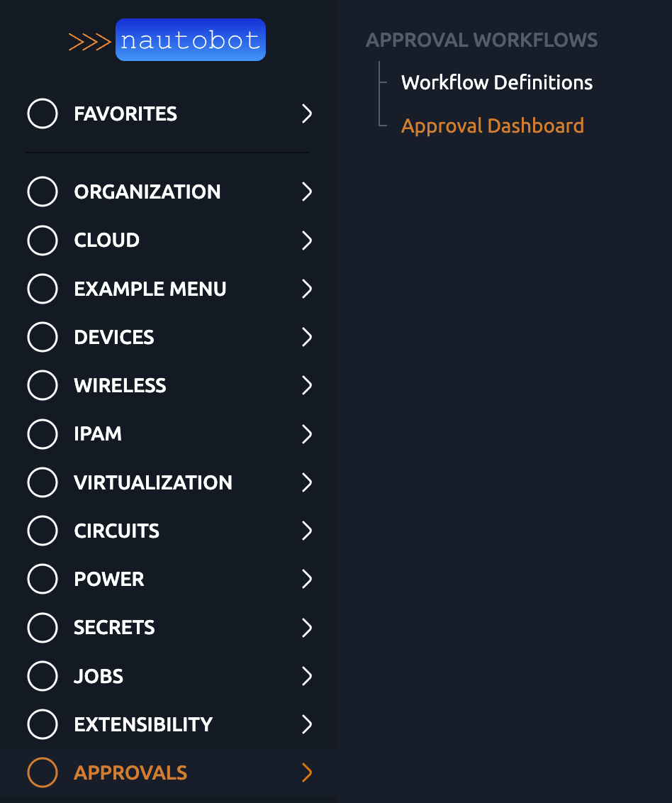
Task: Open the Jobs menu
Action: 99,676
